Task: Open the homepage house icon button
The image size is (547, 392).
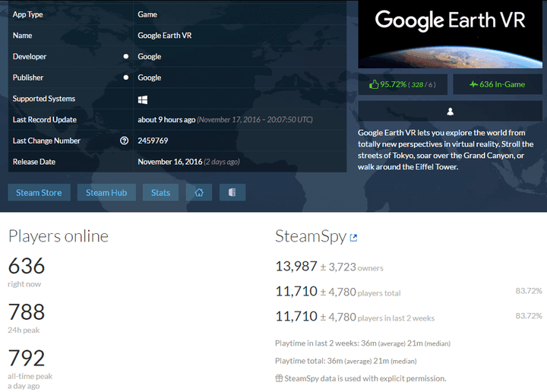Action: pos(199,192)
